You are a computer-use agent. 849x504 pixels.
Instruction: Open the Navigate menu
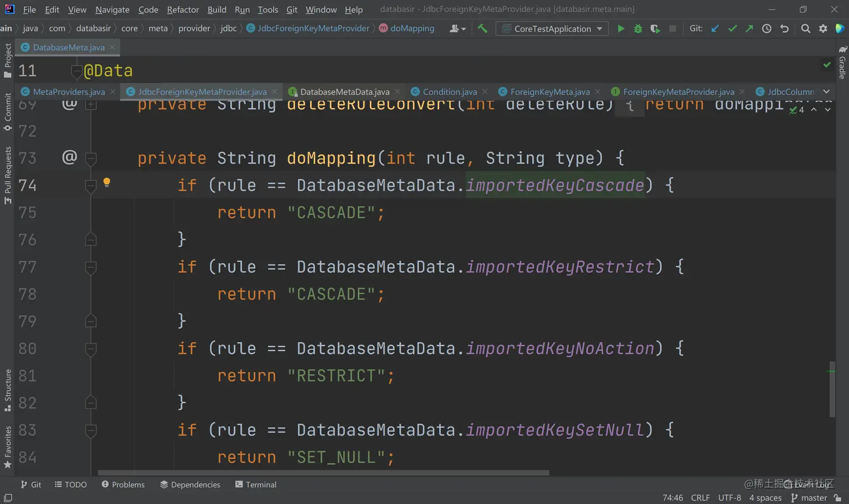[x=112, y=10]
